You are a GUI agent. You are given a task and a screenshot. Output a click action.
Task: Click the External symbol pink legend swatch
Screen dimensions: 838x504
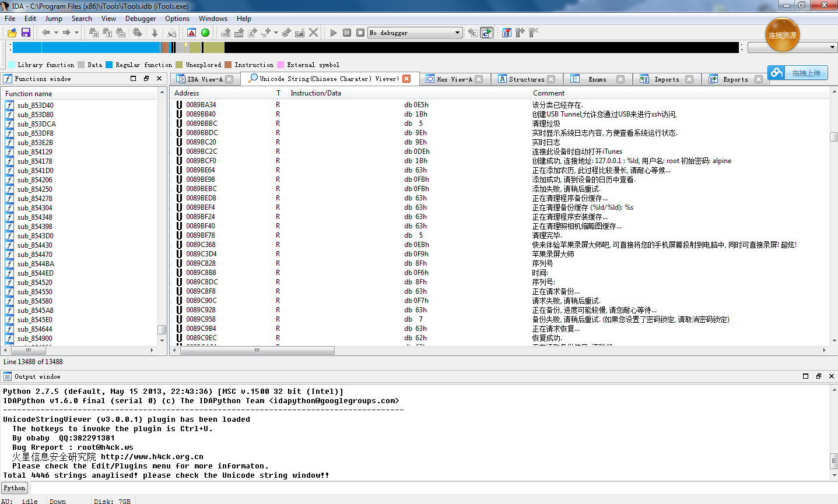pyautogui.click(x=280, y=65)
